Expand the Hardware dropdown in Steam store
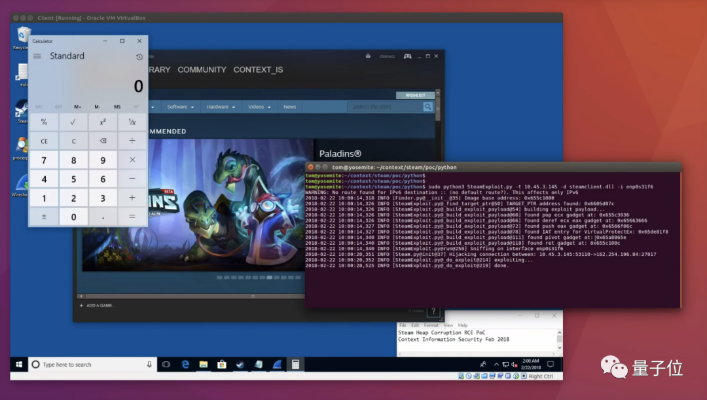Screen dimensions: 707x400 [220, 106]
